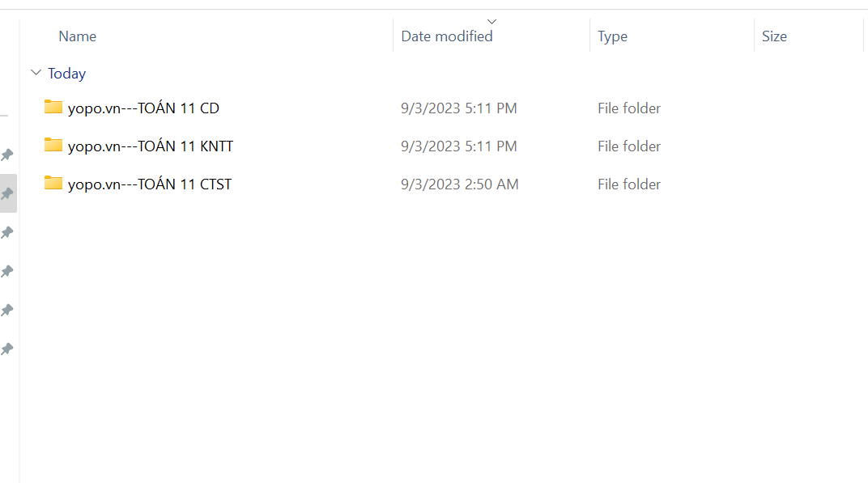Click the folder icon for TOÁN 11 CD
868x483 pixels.
[x=53, y=107]
